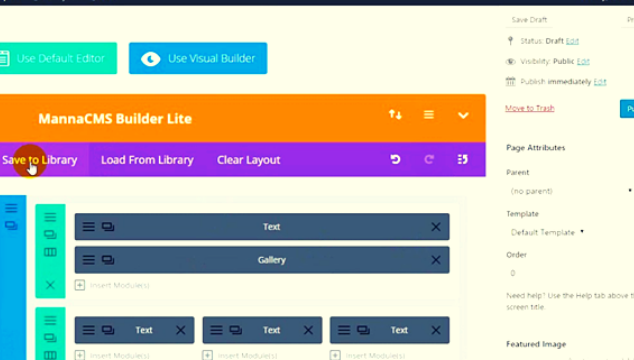This screenshot has width=634, height=360.
Task: Edit the Publish immediately date
Action: point(600,81)
